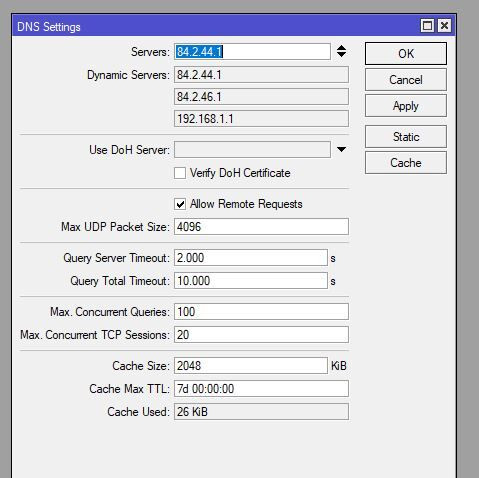
Task: Click the Cancel button
Action: (406, 80)
